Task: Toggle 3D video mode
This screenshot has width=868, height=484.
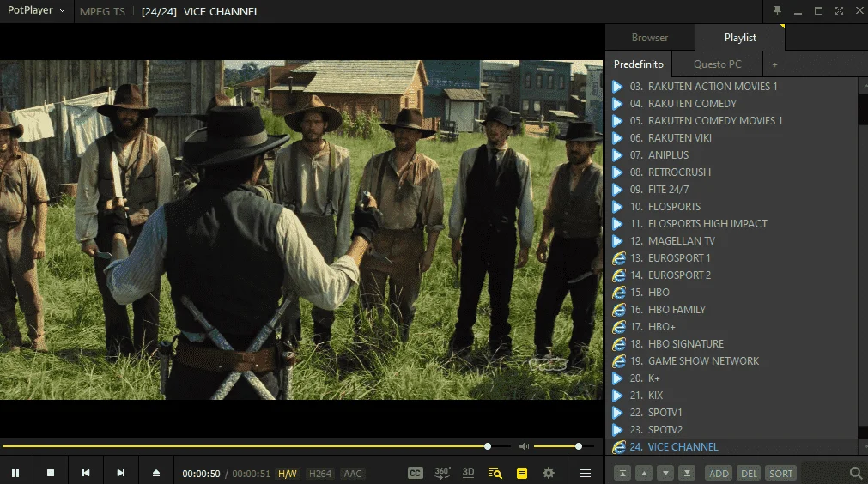Action: tap(468, 473)
